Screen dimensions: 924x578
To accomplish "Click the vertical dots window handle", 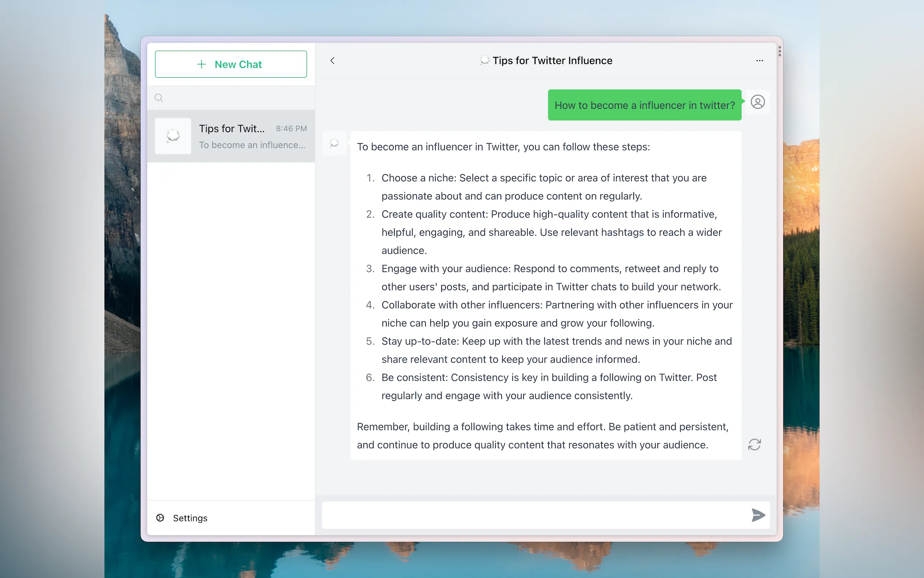I will tap(779, 51).
